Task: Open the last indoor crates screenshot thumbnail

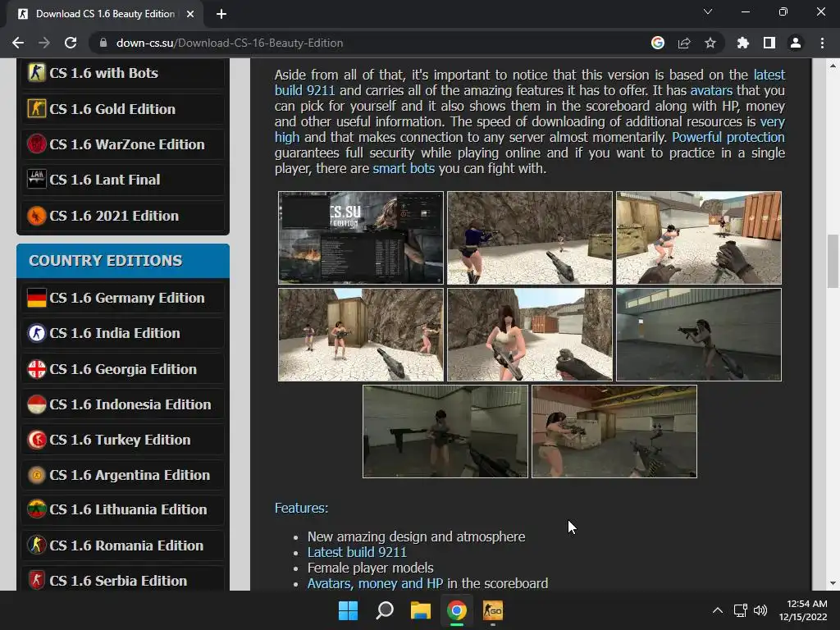Action: pos(614,431)
